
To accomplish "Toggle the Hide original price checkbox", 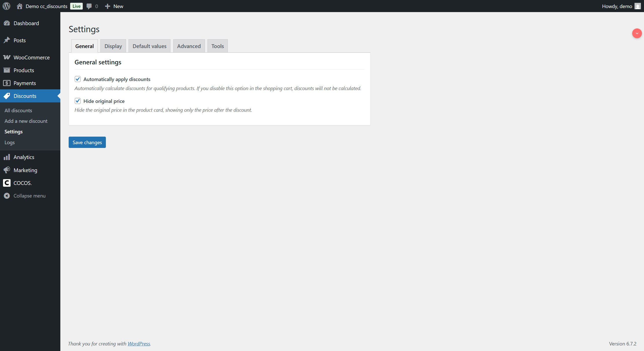I will click(78, 101).
